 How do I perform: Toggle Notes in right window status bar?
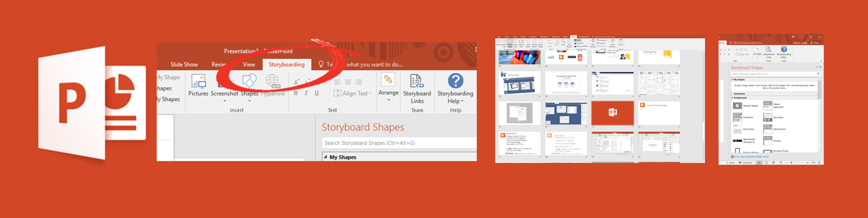point(730,162)
